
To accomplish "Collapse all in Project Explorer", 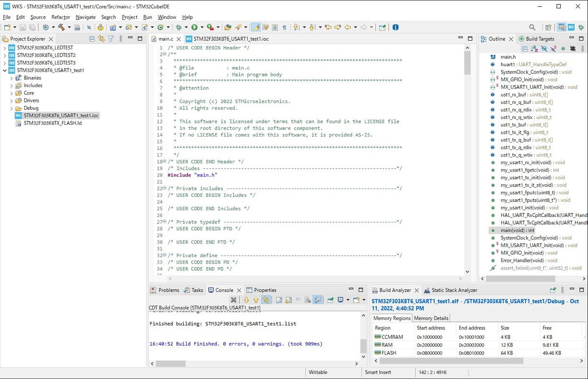I will point(92,39).
